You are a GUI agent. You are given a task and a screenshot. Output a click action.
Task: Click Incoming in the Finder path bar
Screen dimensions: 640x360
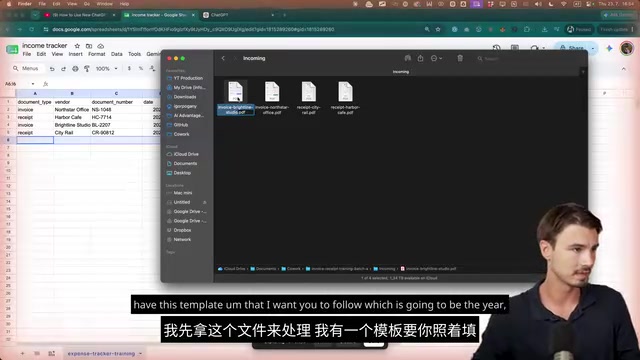[384, 269]
